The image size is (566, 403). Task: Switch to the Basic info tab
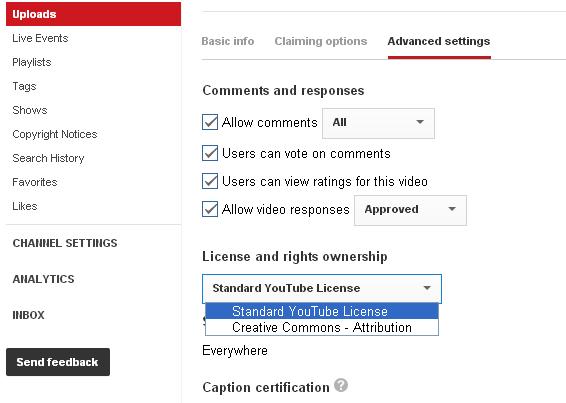pos(228,41)
